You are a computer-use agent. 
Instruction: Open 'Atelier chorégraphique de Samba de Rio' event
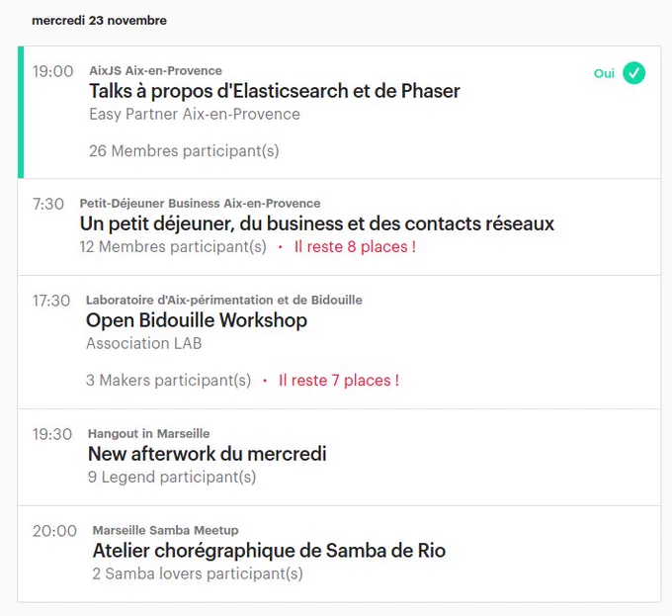point(269,551)
